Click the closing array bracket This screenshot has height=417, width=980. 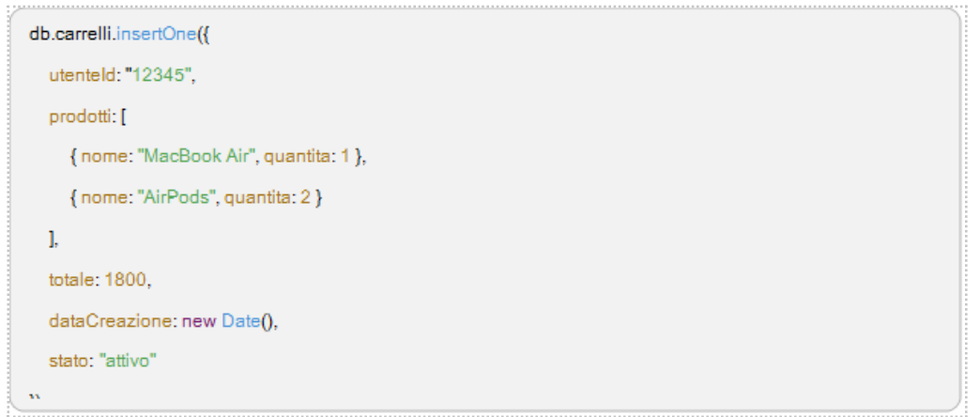(x=52, y=239)
